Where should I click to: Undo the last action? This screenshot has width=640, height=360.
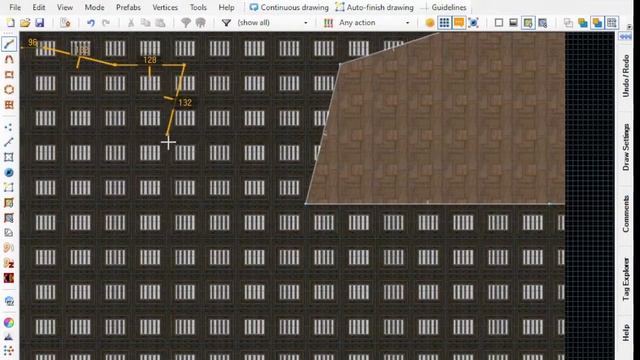(x=91, y=23)
